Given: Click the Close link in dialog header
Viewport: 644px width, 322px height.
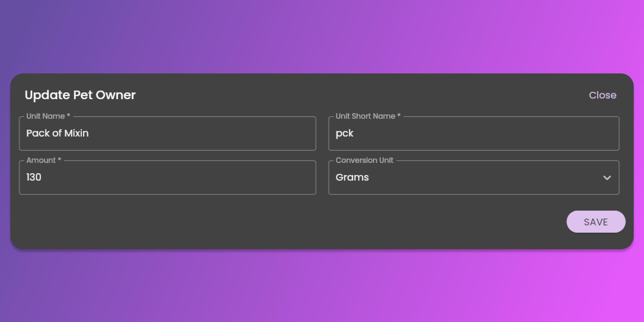Looking at the screenshot, I should point(602,95).
